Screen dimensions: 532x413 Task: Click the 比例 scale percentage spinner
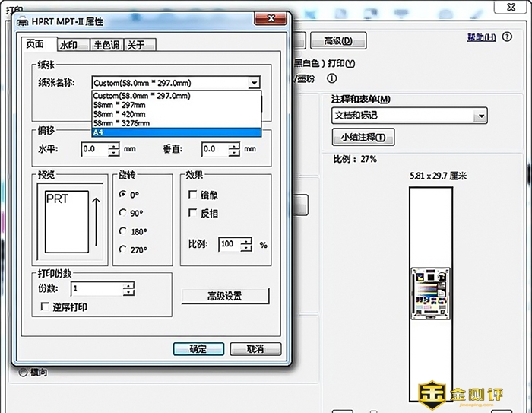pyautogui.click(x=247, y=245)
